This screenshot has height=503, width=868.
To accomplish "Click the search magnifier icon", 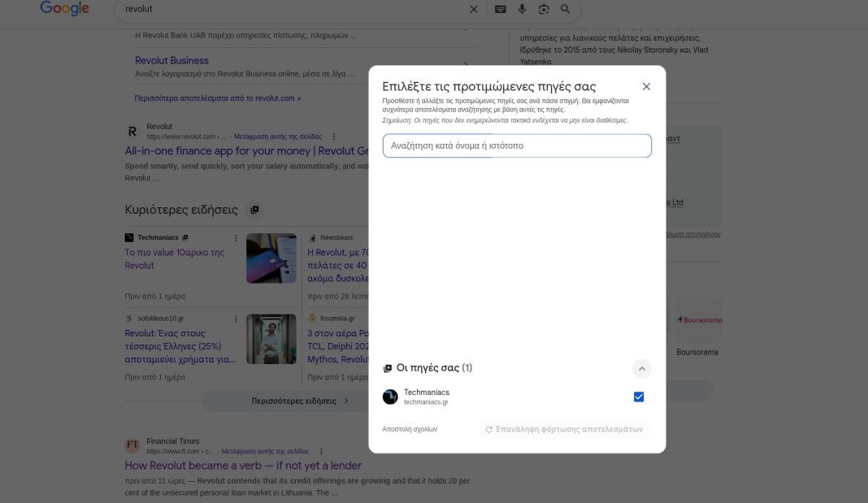I will tap(564, 9).
